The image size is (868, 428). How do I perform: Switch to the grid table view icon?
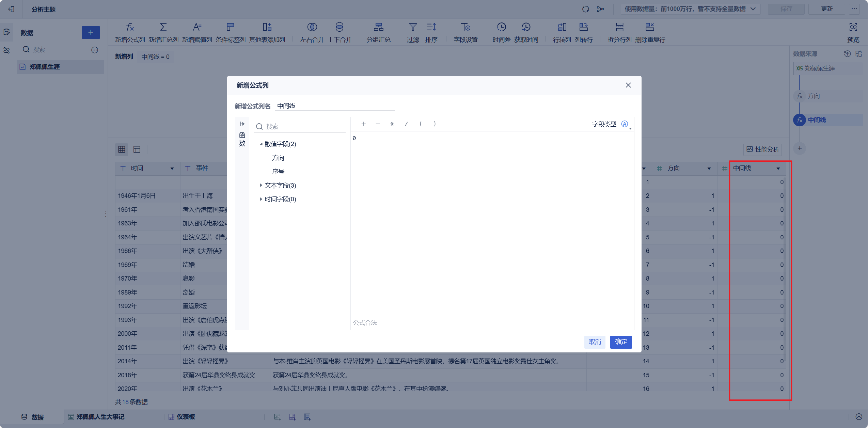point(122,149)
